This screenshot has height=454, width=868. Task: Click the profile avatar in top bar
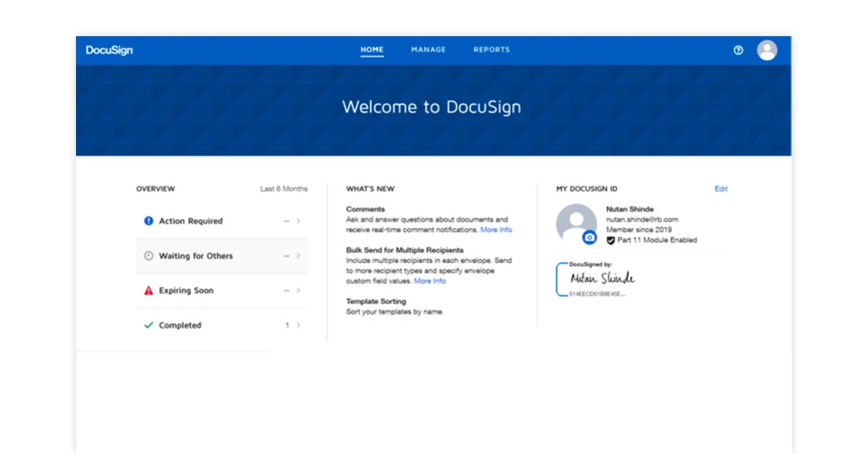click(x=767, y=50)
